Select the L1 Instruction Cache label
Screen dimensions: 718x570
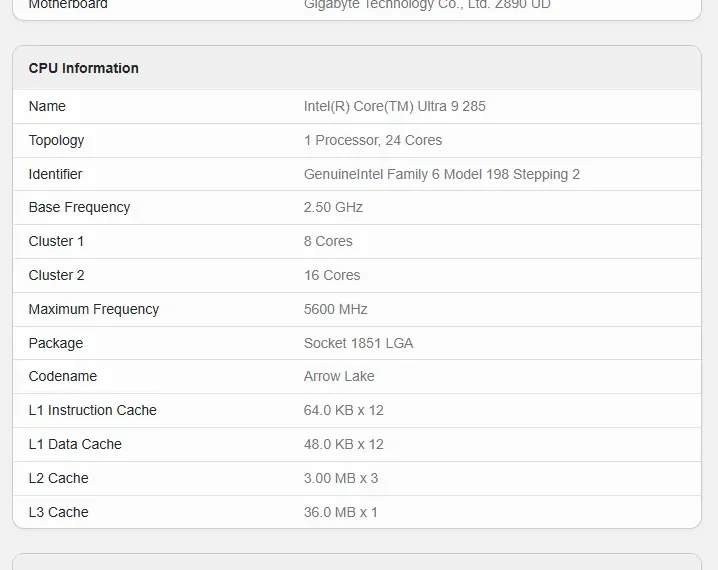(92, 410)
